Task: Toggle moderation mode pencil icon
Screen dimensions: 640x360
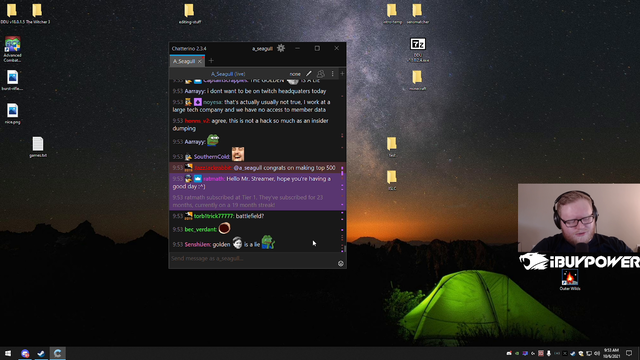Action: [309, 73]
